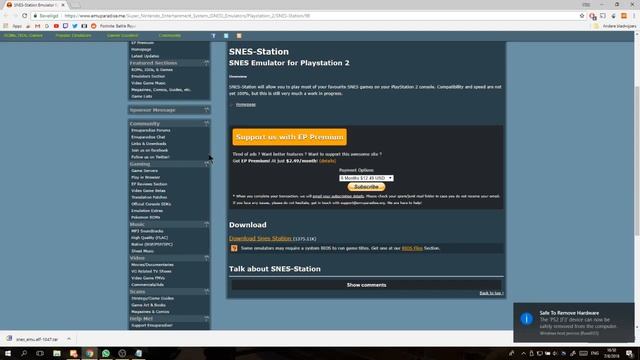Open Sheet Music sidebar link

pyautogui.click(x=142, y=251)
